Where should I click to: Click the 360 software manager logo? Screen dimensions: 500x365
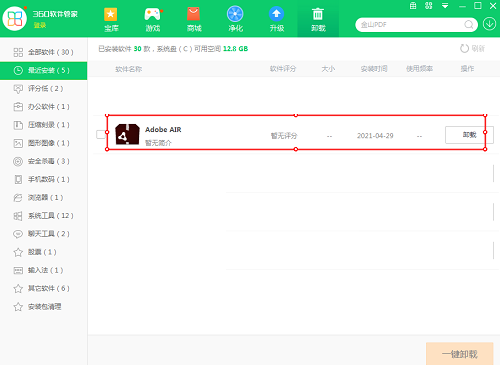tap(14, 18)
